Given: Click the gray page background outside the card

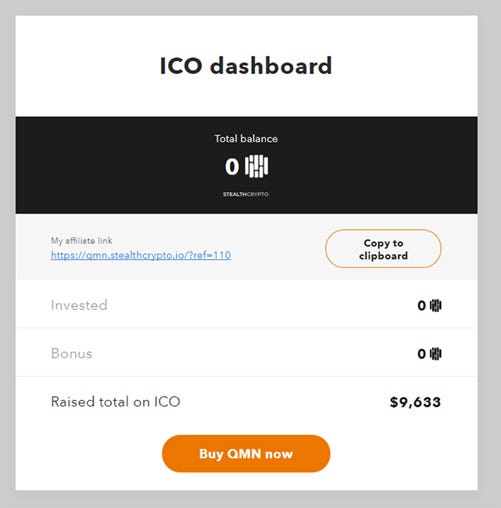Looking at the screenshot, I should [x=489, y=253].
